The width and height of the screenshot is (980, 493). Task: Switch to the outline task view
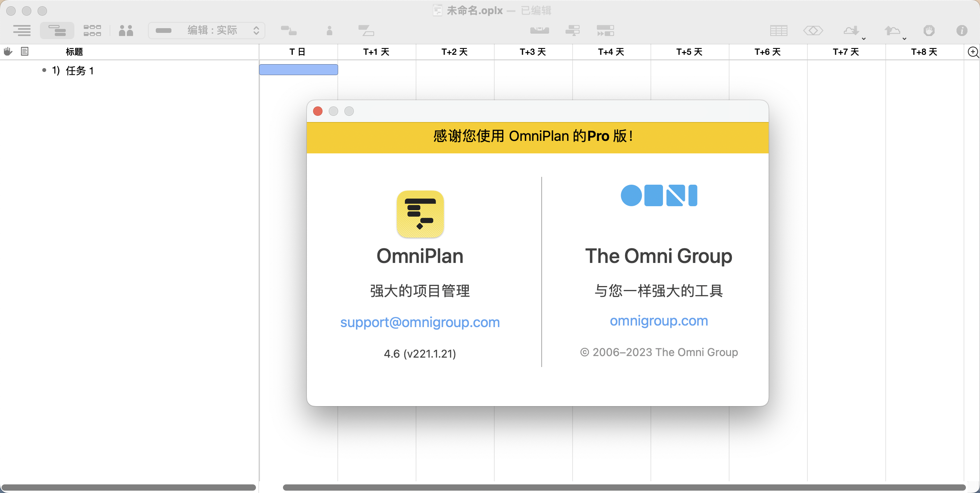[x=22, y=31]
